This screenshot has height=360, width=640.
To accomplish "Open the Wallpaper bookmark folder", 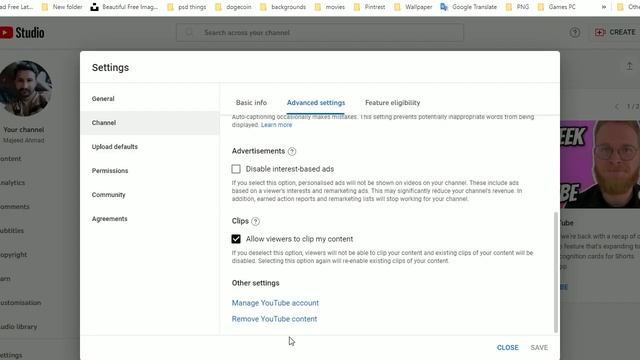I will click(x=413, y=7).
